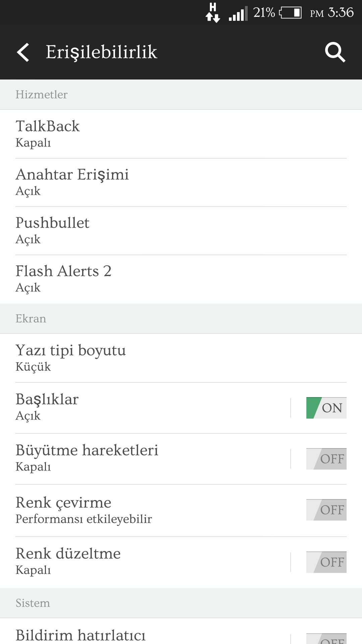The image size is (362, 644).
Task: Toggle Renk çevirme on
Action: (x=326, y=510)
